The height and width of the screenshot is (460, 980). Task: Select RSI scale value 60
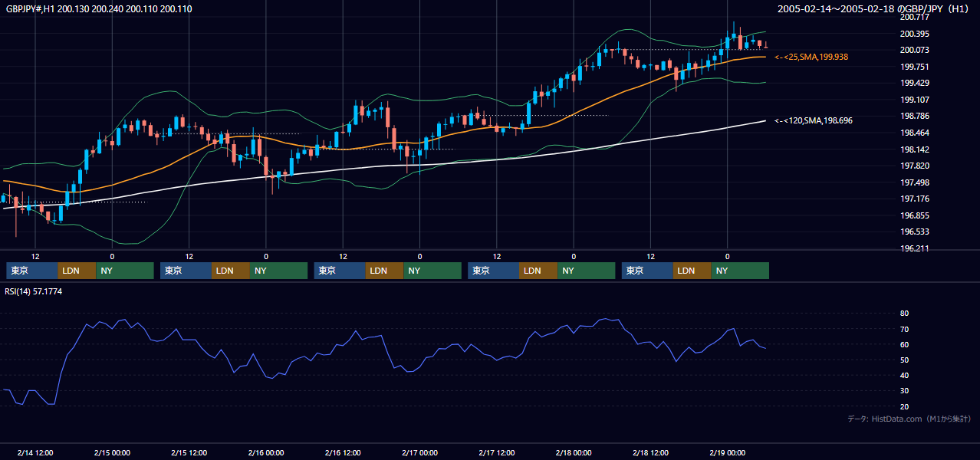904,344
